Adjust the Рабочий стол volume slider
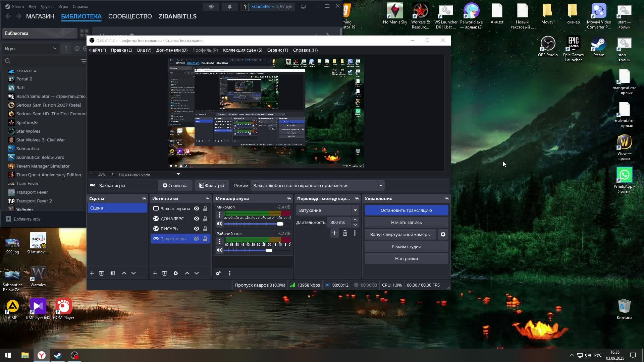This screenshot has height=362, width=644. (269, 250)
